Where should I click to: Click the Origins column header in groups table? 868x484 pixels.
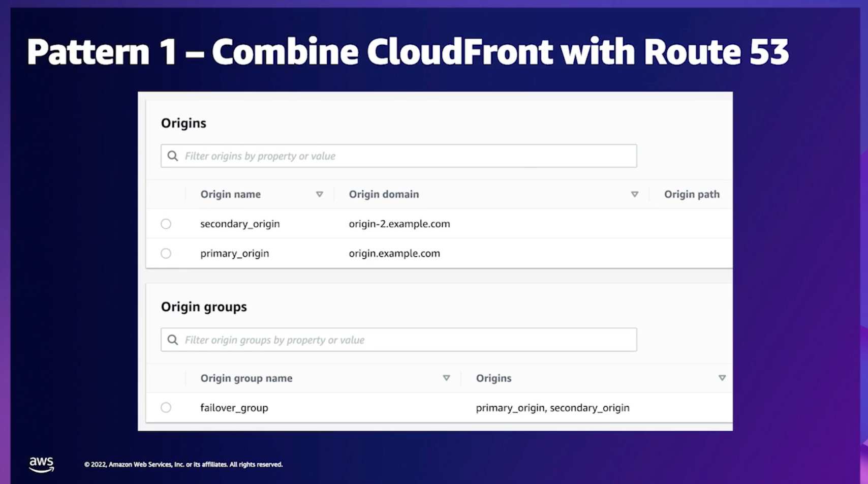(493, 378)
